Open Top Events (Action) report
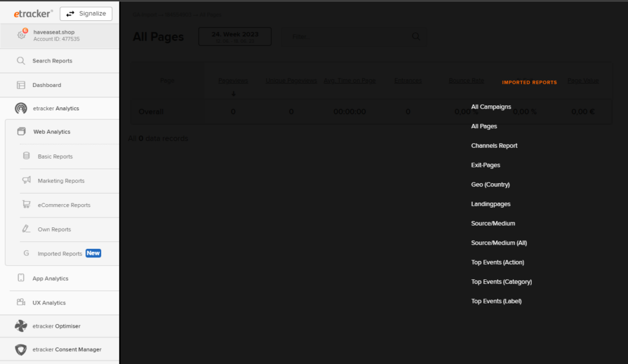 pyautogui.click(x=497, y=262)
